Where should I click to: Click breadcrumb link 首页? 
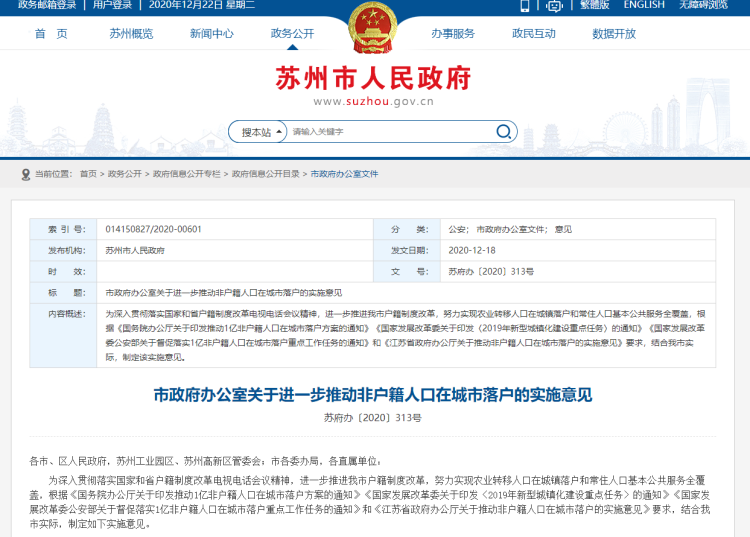88,174
